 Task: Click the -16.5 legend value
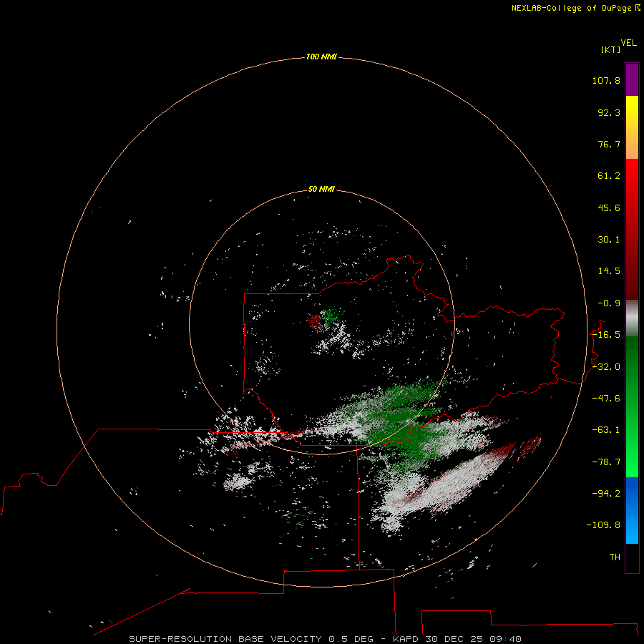click(x=606, y=335)
